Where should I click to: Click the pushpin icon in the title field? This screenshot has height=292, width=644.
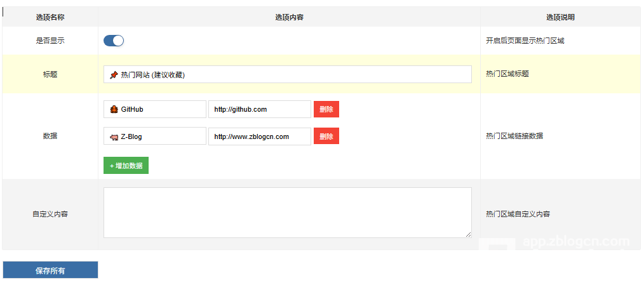pos(114,75)
